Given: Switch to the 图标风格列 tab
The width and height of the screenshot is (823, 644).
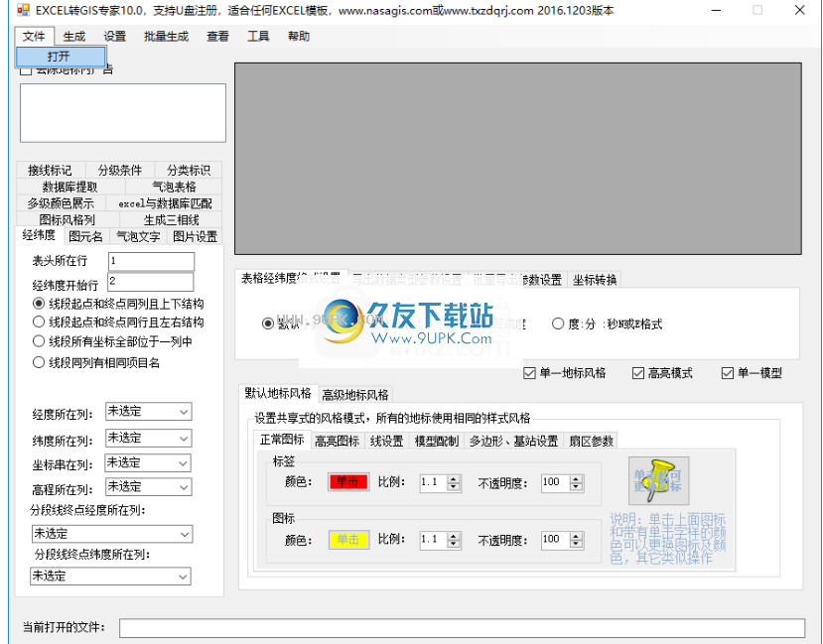Looking at the screenshot, I should [68, 219].
